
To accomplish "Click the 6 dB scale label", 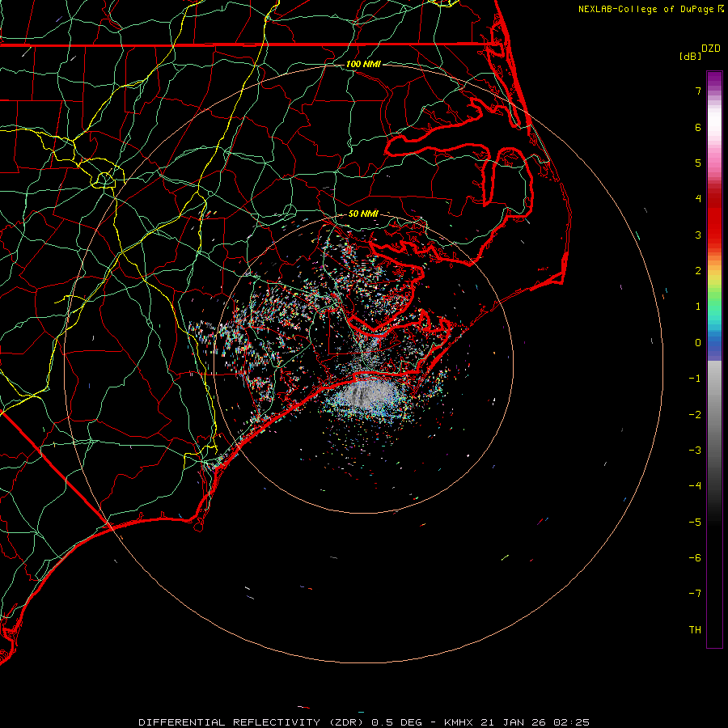I will [x=698, y=127].
